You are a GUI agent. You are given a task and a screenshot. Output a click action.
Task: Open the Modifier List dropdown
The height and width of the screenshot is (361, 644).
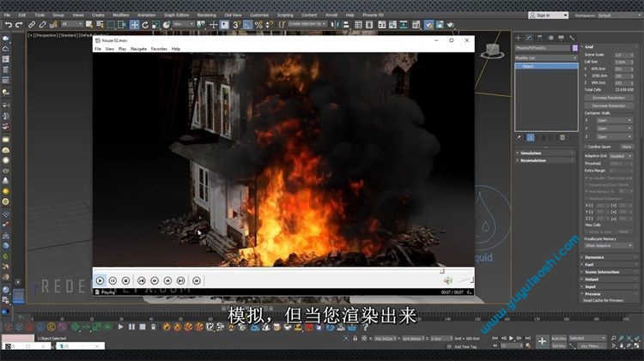[x=546, y=57]
